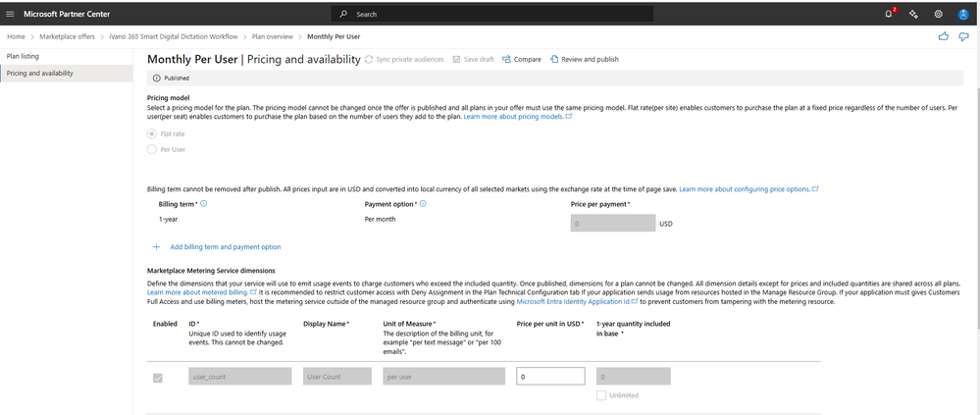The width and height of the screenshot is (980, 415).
Task: Open the notifications bell
Action: [x=890, y=14]
